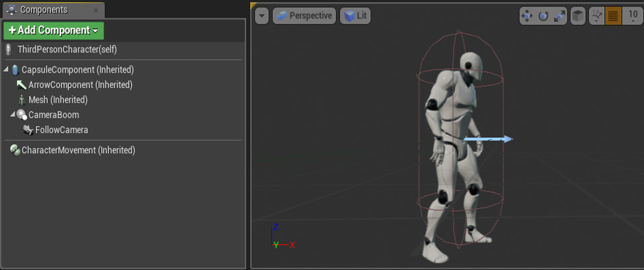Open the grid snap size 10 dropdown
Image resolution: width=644 pixels, height=270 pixels.
point(632,16)
